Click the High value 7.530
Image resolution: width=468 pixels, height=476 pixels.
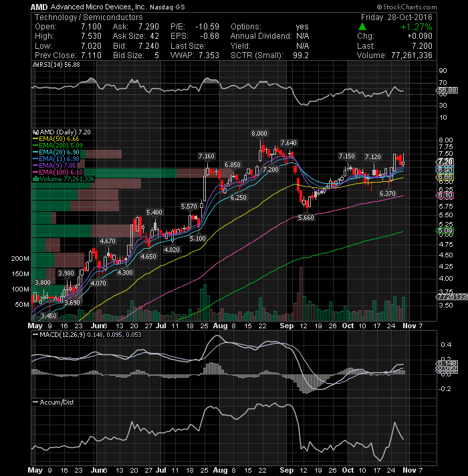coord(91,36)
